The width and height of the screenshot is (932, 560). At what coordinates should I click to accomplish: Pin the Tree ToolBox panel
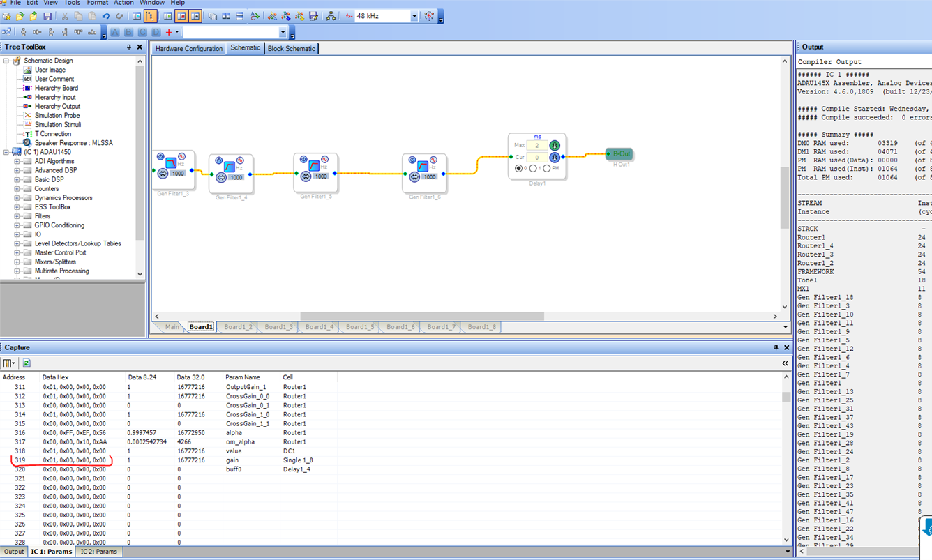coord(128,47)
